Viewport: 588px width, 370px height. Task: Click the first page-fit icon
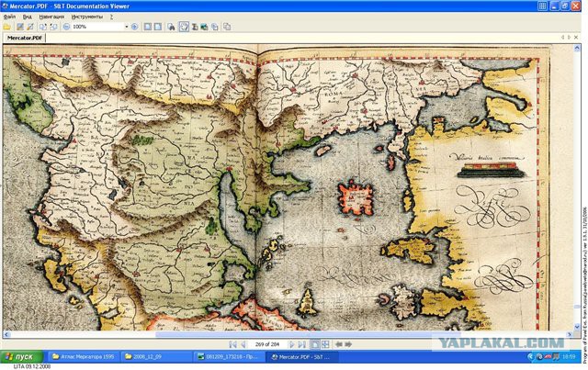[148, 27]
